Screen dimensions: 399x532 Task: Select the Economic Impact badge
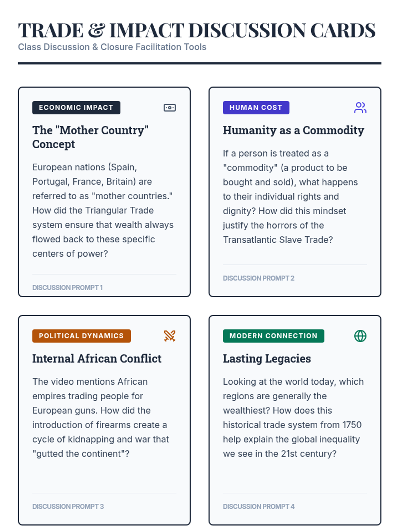click(x=76, y=108)
